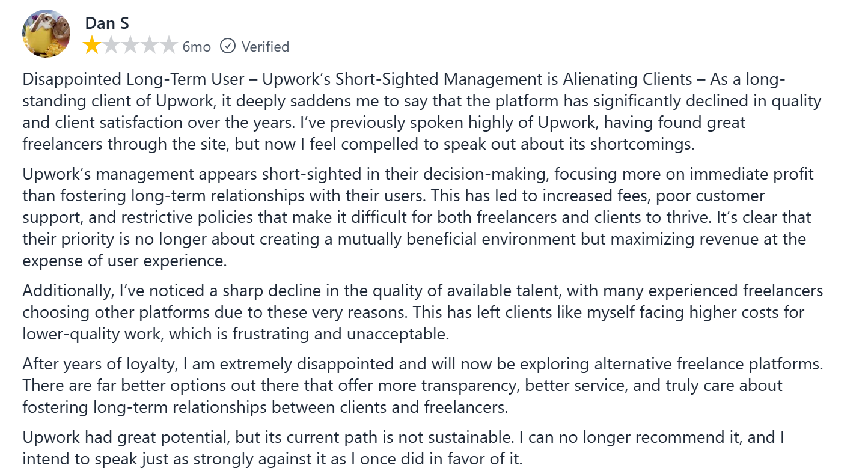The image size is (868, 474).
Task: Click the 6mo review timestamp
Action: pos(197,47)
